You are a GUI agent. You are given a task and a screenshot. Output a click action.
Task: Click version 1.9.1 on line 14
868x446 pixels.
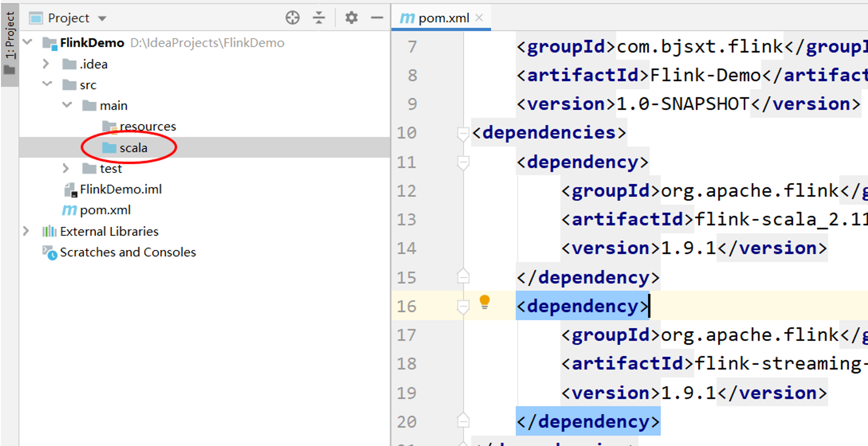pyautogui.click(x=688, y=248)
